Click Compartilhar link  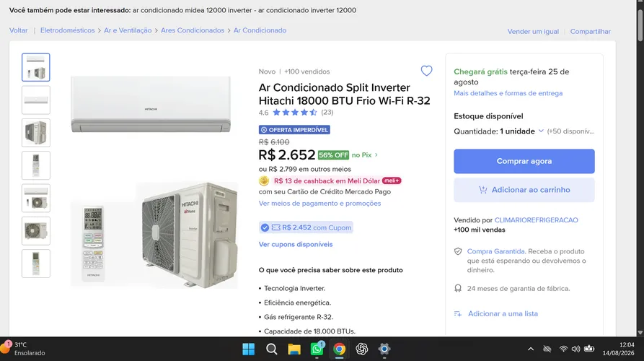[x=590, y=31]
